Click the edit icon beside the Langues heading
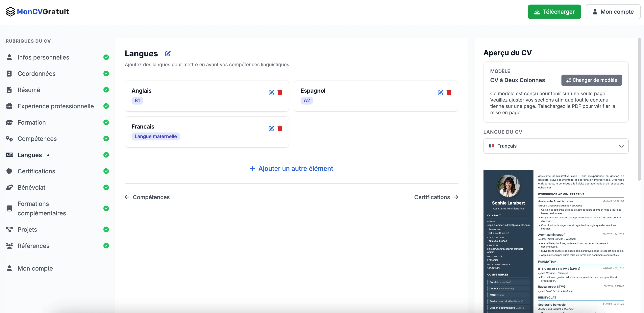 point(167,53)
